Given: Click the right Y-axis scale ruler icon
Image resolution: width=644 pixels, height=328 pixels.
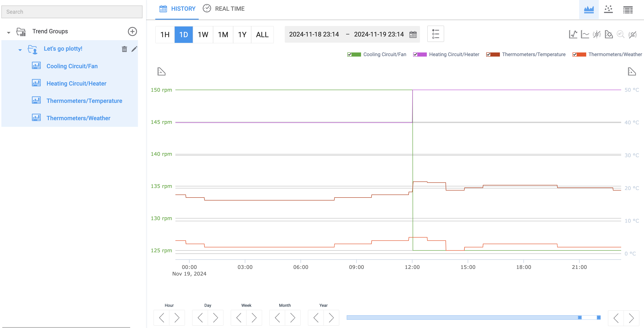Looking at the screenshot, I should [x=632, y=71].
